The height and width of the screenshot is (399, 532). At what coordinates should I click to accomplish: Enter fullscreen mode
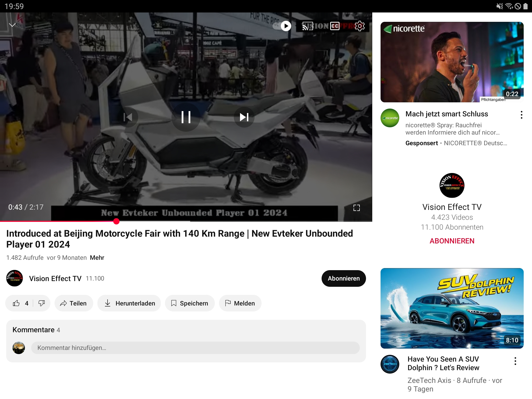coord(357,208)
